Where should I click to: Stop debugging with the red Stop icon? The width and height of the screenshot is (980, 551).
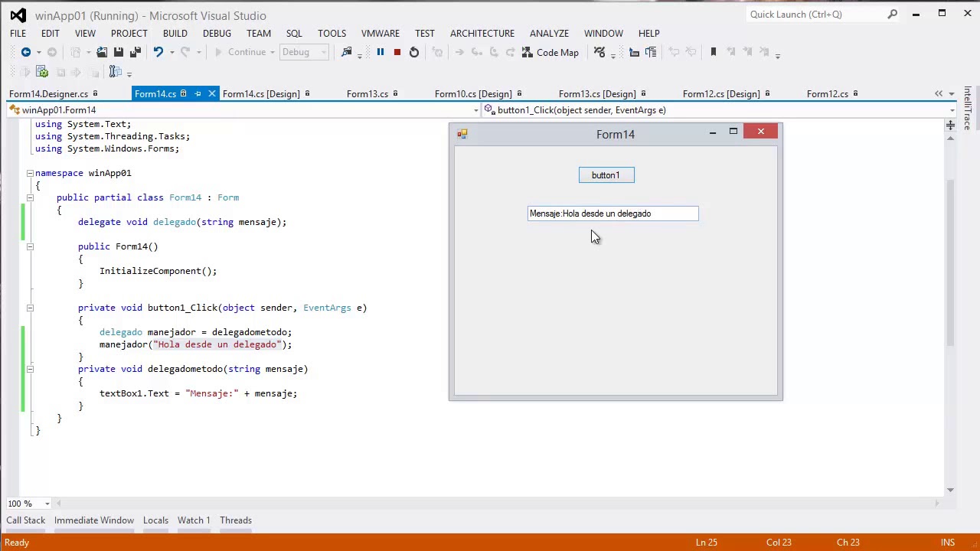click(x=397, y=52)
